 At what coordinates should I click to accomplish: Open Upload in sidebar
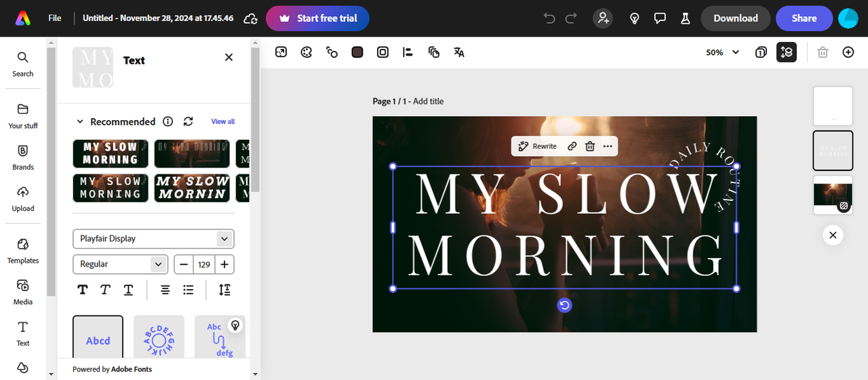(23, 199)
